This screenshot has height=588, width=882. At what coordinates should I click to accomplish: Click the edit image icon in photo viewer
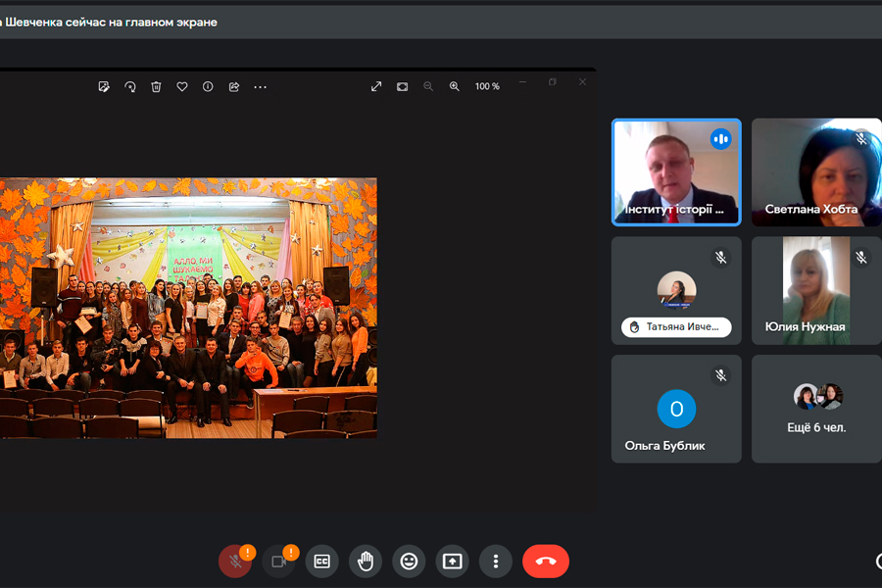point(104,86)
